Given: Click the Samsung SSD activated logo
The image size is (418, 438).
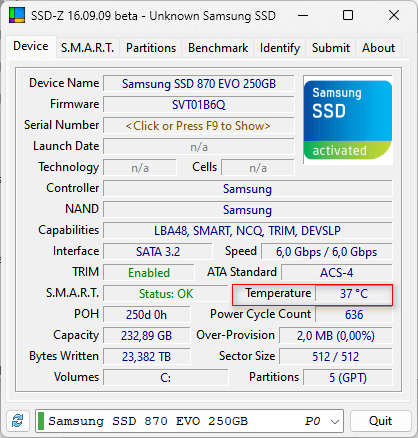Looking at the screenshot, I should [348, 120].
